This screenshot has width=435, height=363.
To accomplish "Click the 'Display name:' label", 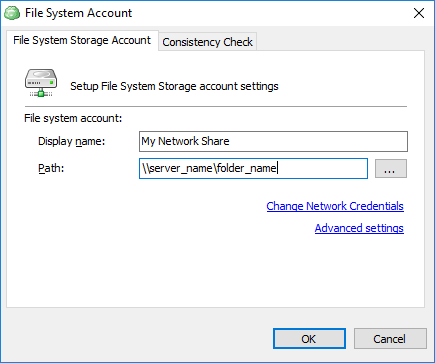I will click(72, 141).
